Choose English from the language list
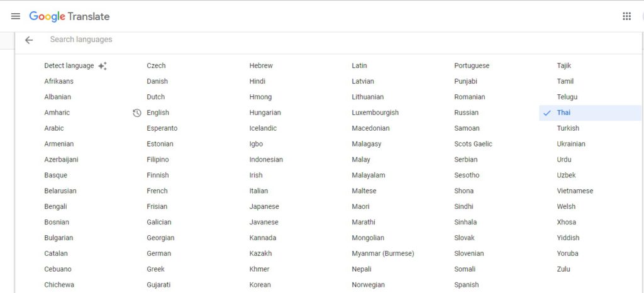Screen dimensions: 644x293 pos(158,113)
